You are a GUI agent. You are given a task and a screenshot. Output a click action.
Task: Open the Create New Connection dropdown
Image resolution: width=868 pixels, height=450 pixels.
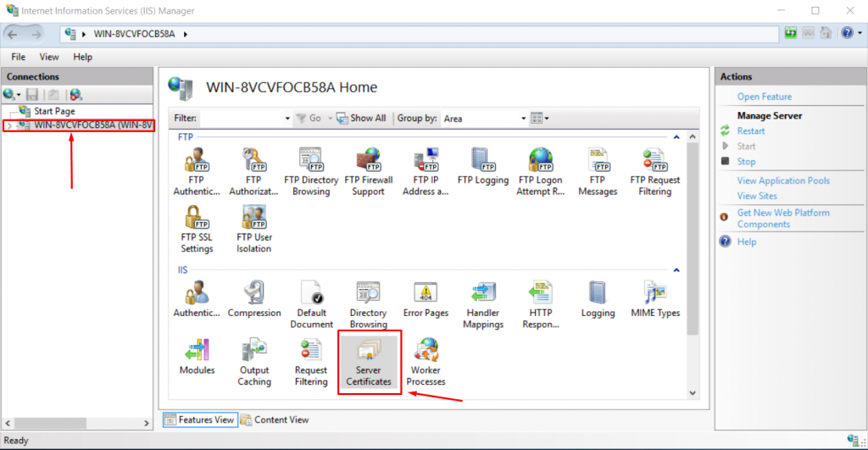[x=12, y=95]
